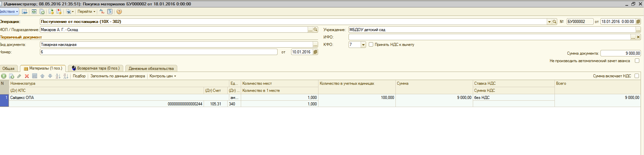The height and width of the screenshot is (155, 644).
Task: Click the Номер input field
Action: point(158,52)
